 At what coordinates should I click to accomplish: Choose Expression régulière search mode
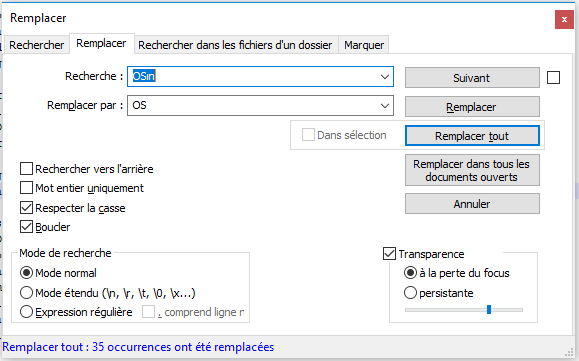click(x=26, y=312)
